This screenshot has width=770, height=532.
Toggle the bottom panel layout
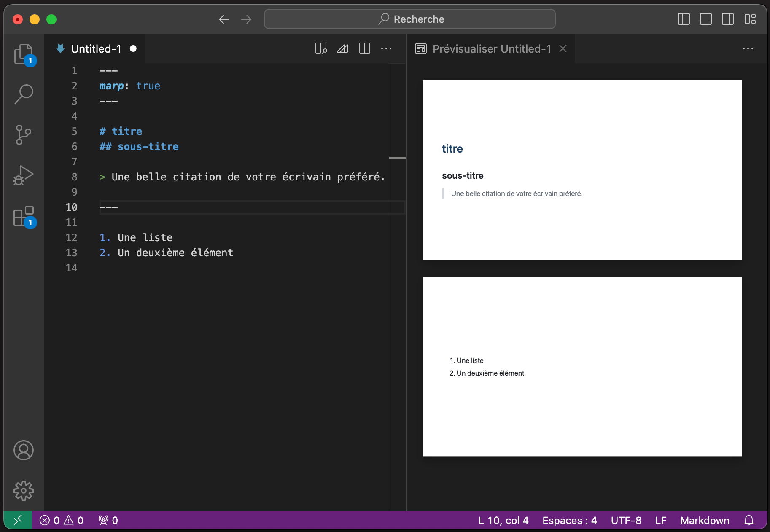tap(706, 19)
